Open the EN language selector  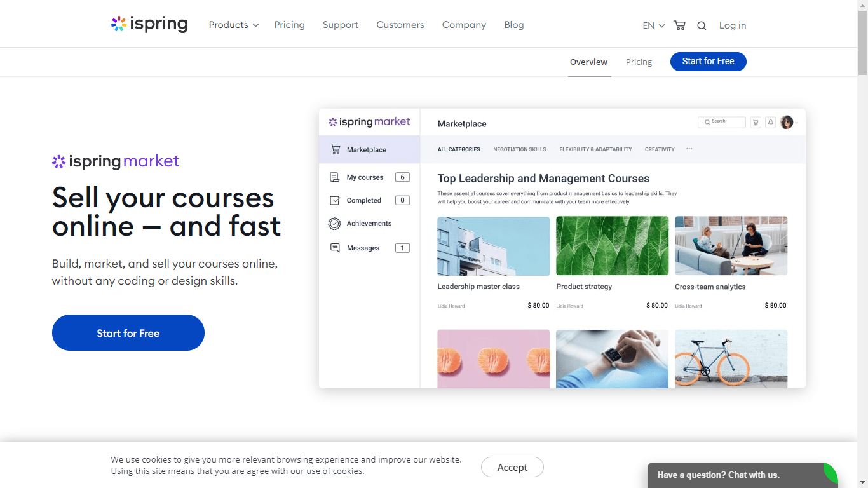653,25
